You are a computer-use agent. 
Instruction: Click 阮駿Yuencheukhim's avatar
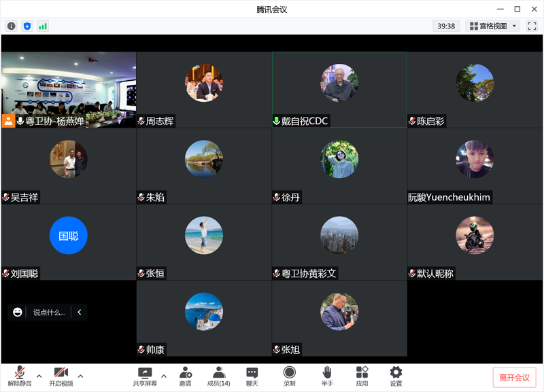click(475, 159)
